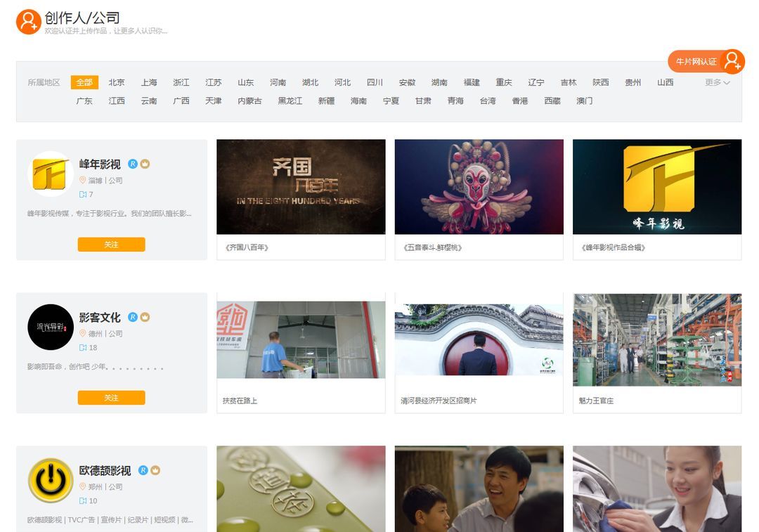Filter creators by 山东 region
Viewport: 759px width, 532px height.
pyautogui.click(x=246, y=82)
